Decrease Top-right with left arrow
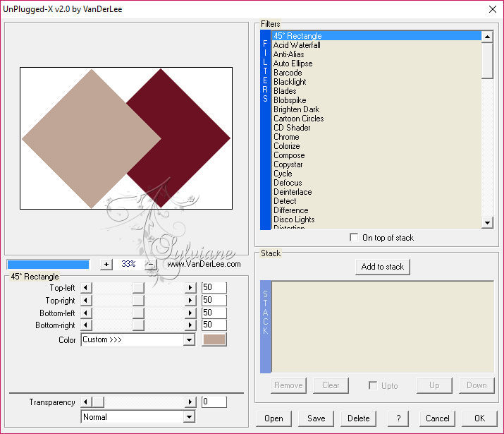This screenshot has width=504, height=434. (x=86, y=300)
